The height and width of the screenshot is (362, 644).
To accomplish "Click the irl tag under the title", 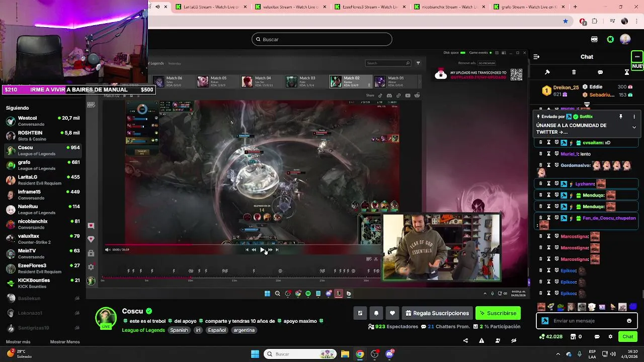I will [x=198, y=330].
